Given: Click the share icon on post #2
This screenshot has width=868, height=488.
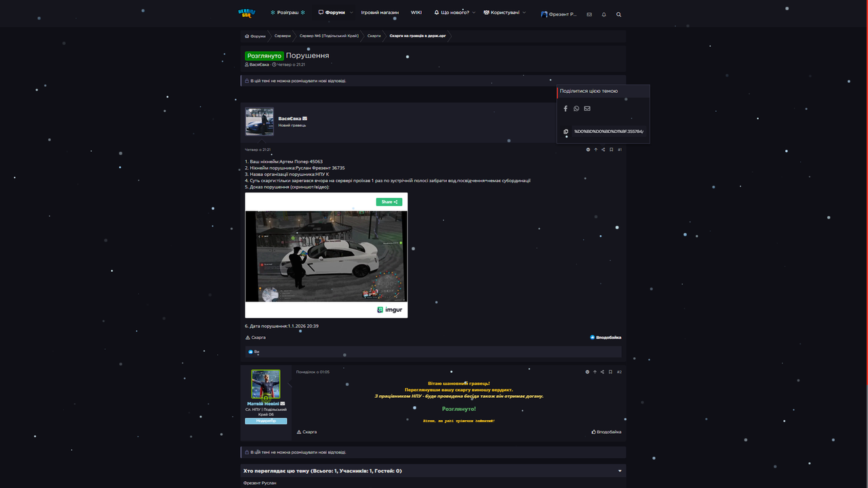Looking at the screenshot, I should pyautogui.click(x=602, y=372).
